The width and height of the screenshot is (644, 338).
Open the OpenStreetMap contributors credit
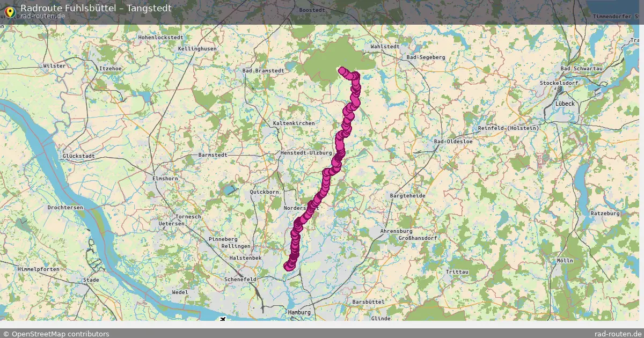pos(56,334)
